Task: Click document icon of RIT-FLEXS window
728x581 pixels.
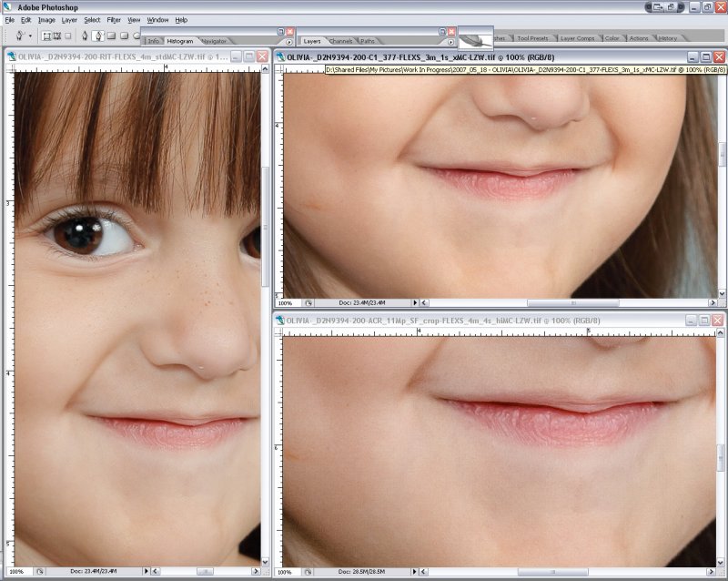Action: click(12, 56)
